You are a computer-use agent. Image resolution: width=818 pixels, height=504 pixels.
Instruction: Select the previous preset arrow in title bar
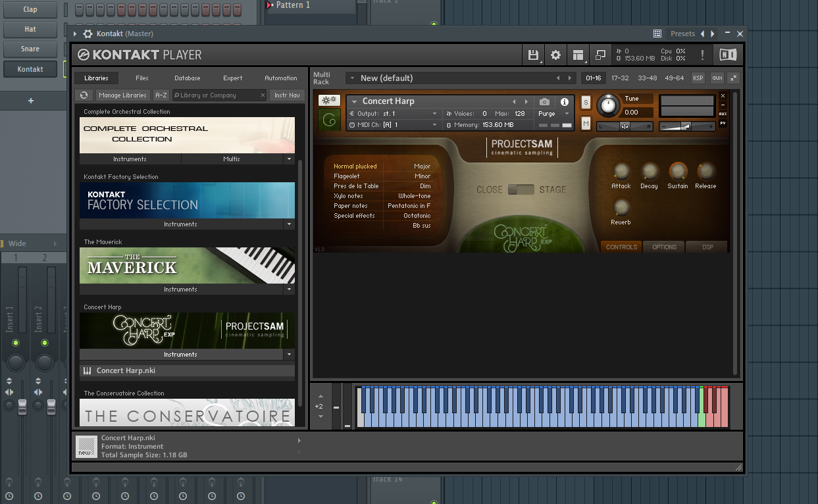click(x=702, y=34)
